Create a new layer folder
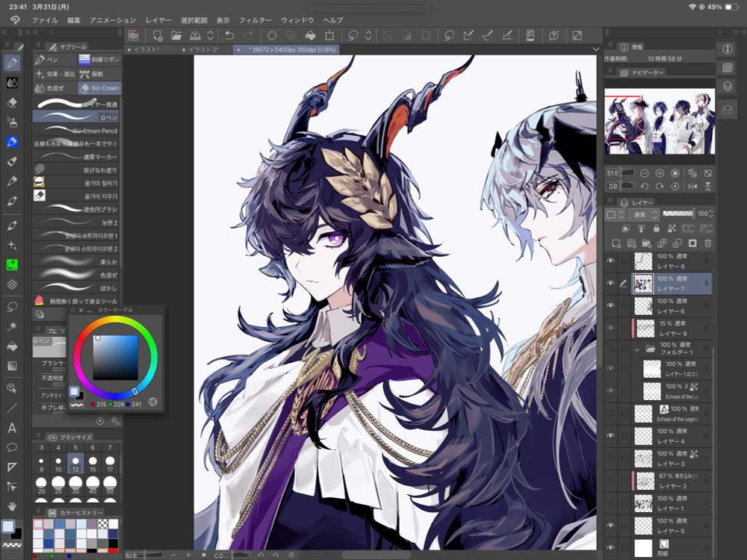 coord(646,243)
